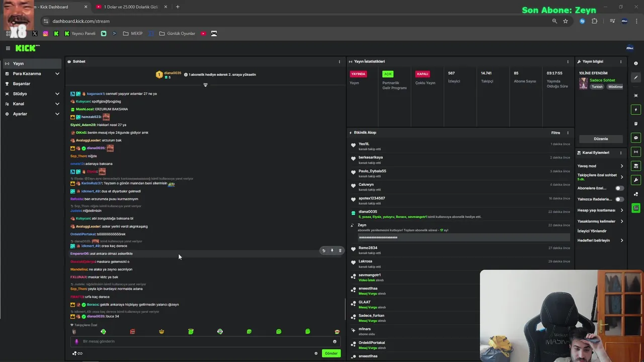Click İzleyici Yönlendir
The width and height of the screenshot is (644, 362).
[x=592, y=231]
